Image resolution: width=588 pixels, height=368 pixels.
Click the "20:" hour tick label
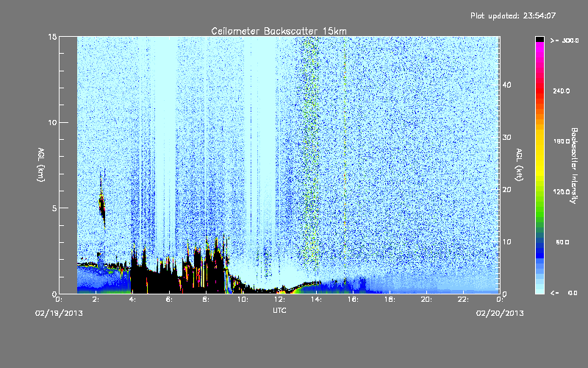click(426, 300)
